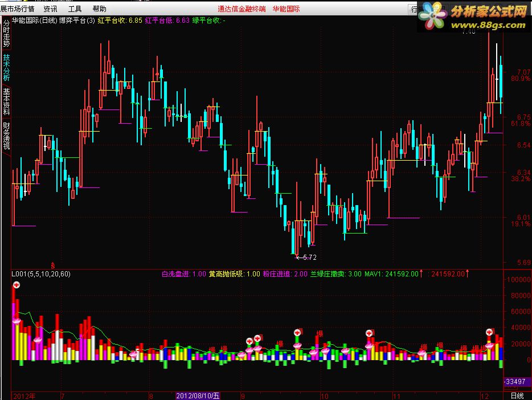Click the red S marker at bottom of price chart
Screen dimensions: 532x400
[52, 266]
